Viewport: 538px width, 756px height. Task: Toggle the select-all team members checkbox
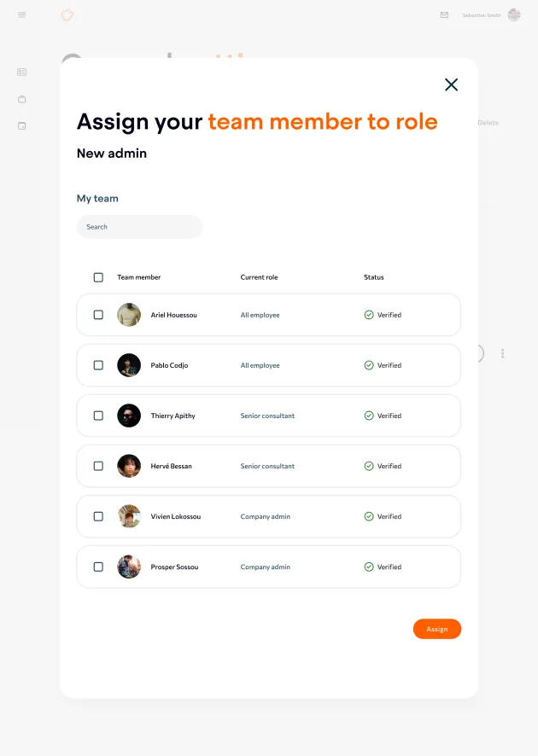pos(98,277)
